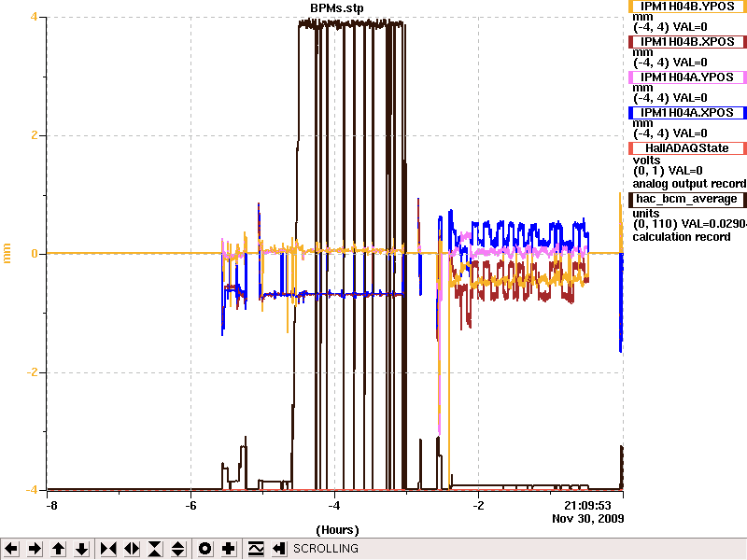Select the IPM1H04B.YPOS legend entry
This screenshot has height=560, width=747.
pos(687,7)
